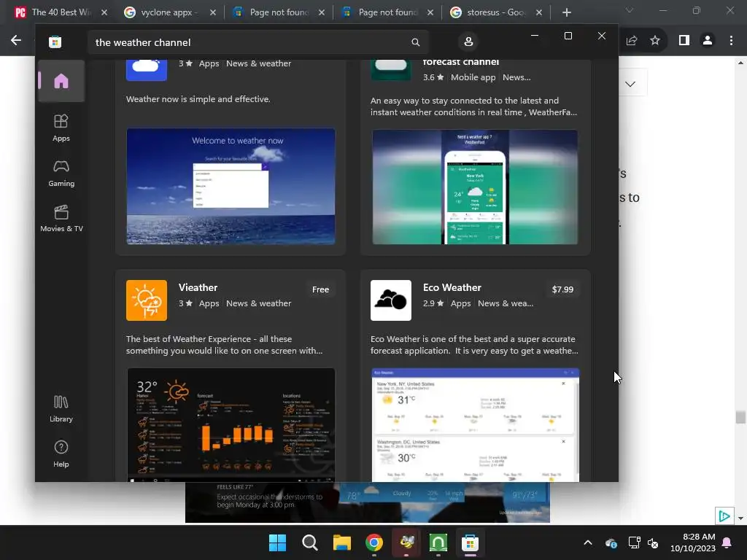Click the OneDrive cloud tray icon
Viewport: 747px width, 560px height.
pos(611,542)
